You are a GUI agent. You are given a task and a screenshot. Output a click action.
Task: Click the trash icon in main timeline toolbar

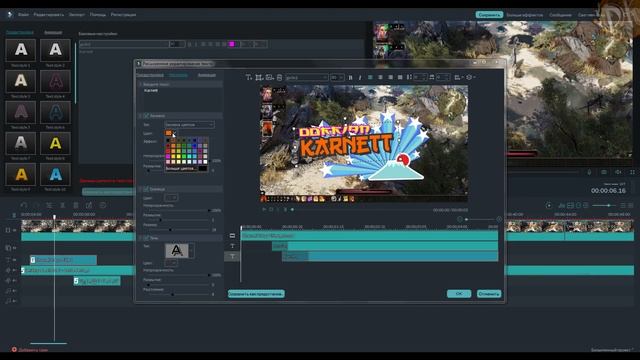point(76,205)
